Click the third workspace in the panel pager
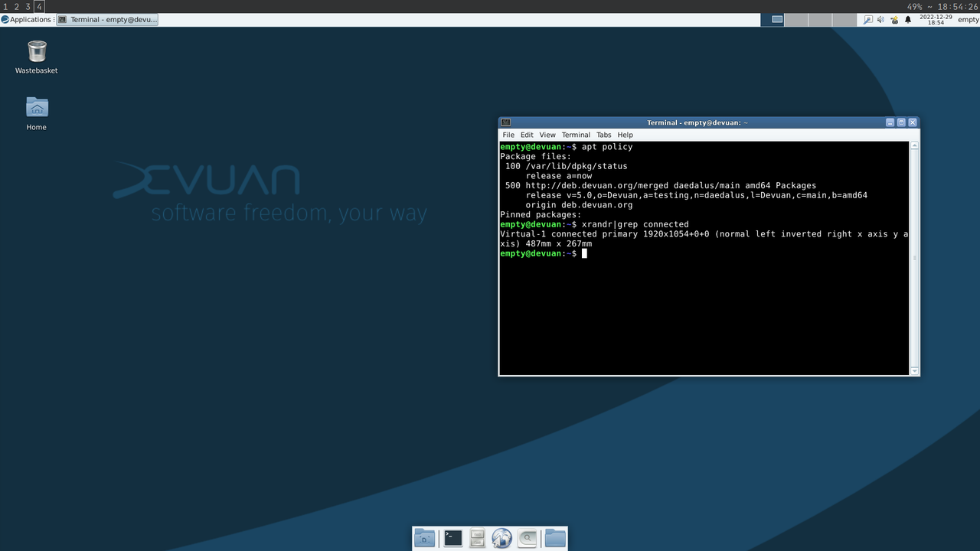This screenshot has height=551, width=980. (x=820, y=20)
